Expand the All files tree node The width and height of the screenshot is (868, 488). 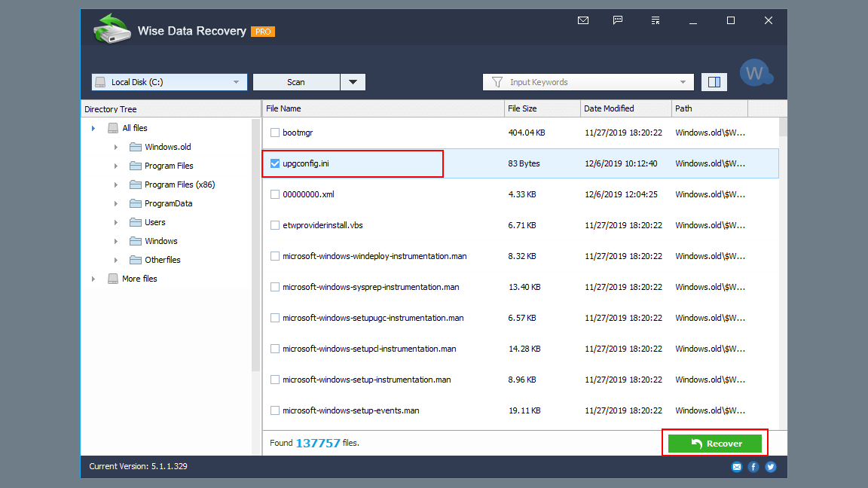[93, 128]
